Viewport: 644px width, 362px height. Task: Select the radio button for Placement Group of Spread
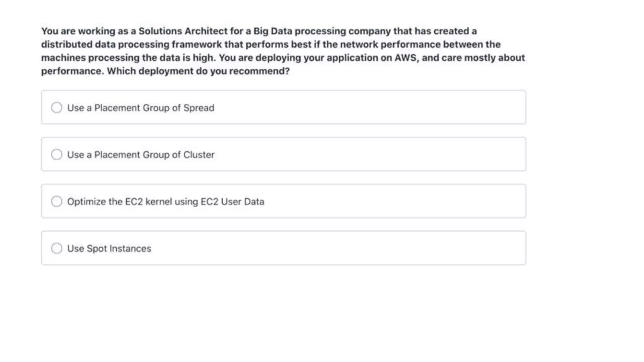click(x=57, y=107)
